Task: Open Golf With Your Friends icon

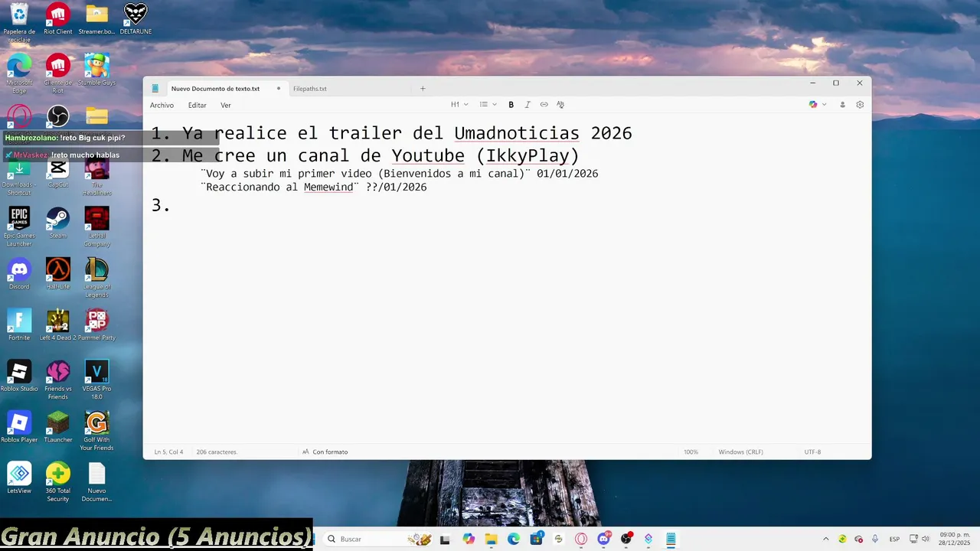Action: (96, 431)
